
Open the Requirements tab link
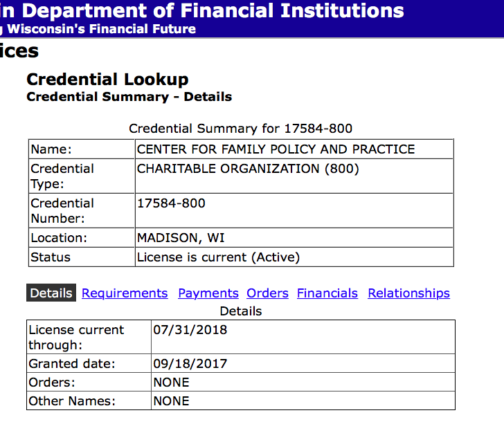125,293
